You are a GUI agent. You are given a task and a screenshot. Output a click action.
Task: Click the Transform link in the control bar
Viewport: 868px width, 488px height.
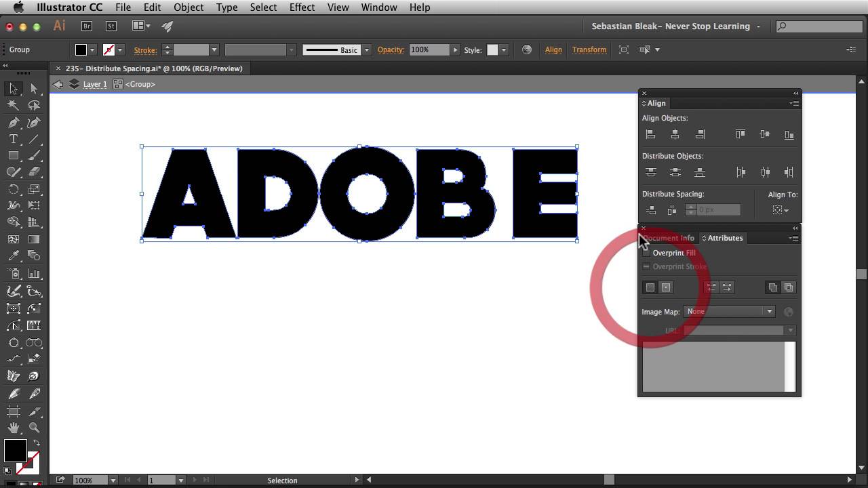point(589,49)
